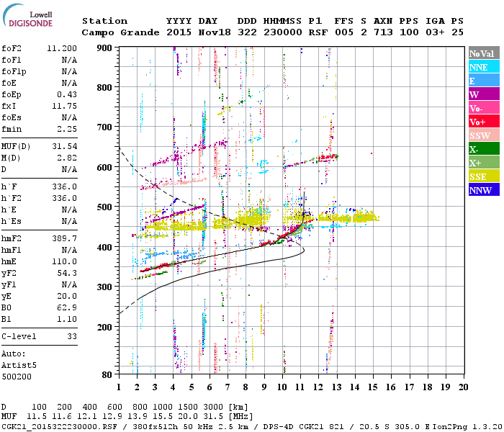This screenshot has height=432, width=504.
Task: Click the IGA value 03+
Action: pyautogui.click(x=435, y=32)
